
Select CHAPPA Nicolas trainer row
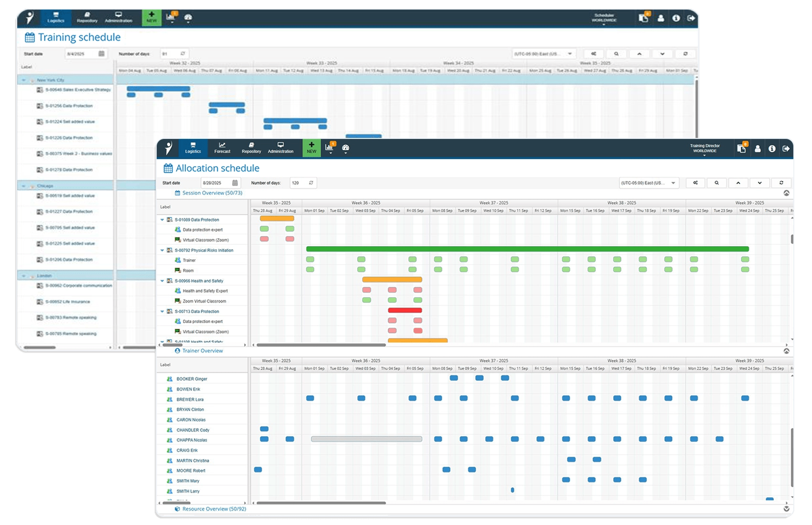(x=202, y=440)
